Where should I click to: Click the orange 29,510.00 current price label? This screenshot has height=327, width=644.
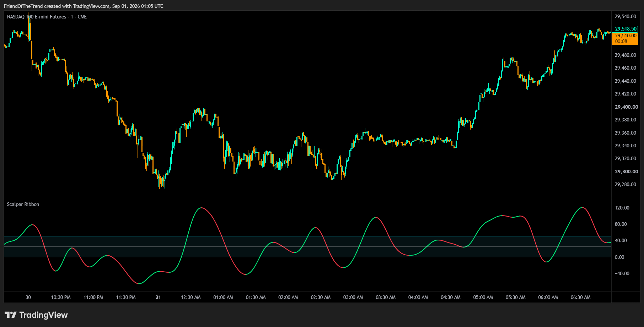tap(626, 36)
